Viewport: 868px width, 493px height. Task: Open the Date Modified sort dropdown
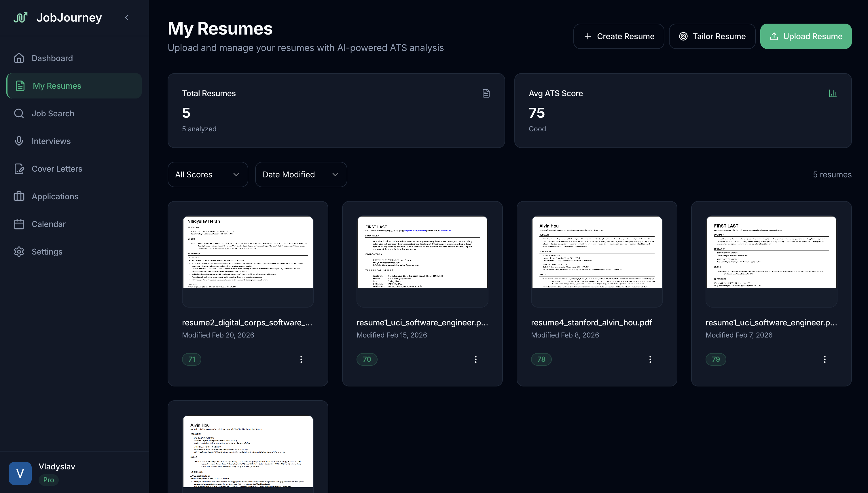pyautogui.click(x=301, y=175)
